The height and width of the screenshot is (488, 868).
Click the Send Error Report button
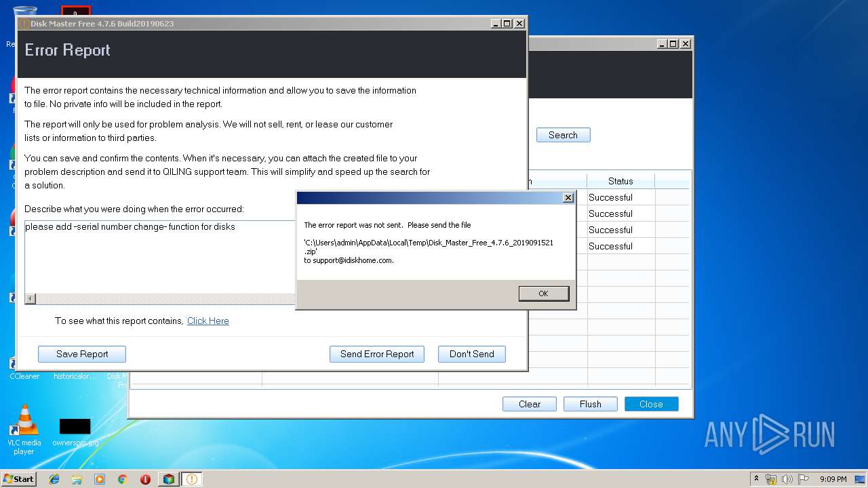point(377,354)
